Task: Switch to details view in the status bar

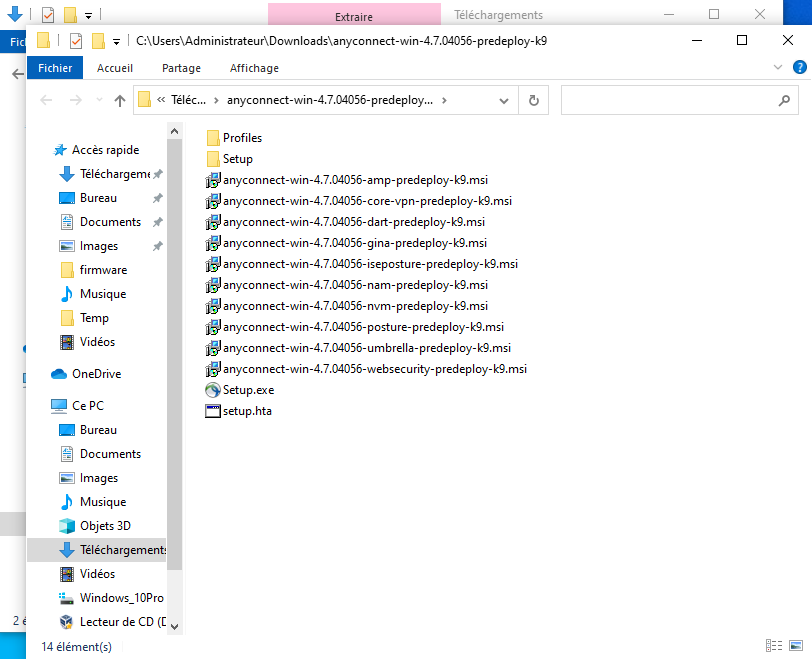Action: pos(774,646)
